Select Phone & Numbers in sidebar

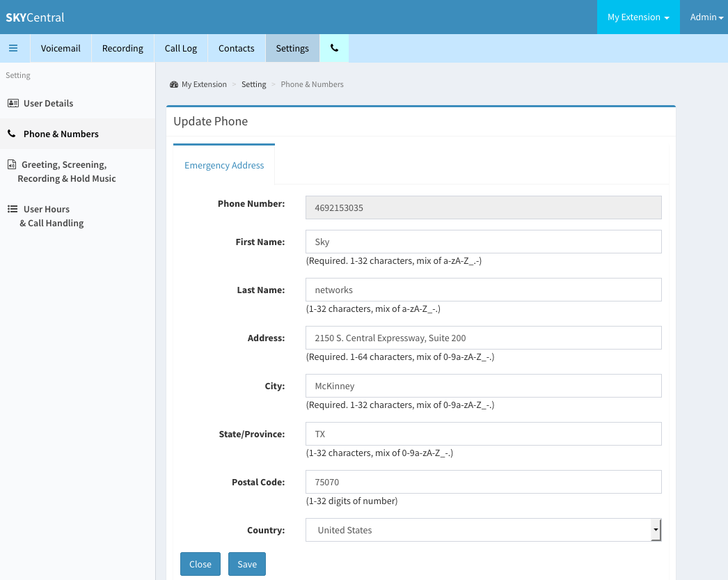click(x=77, y=134)
